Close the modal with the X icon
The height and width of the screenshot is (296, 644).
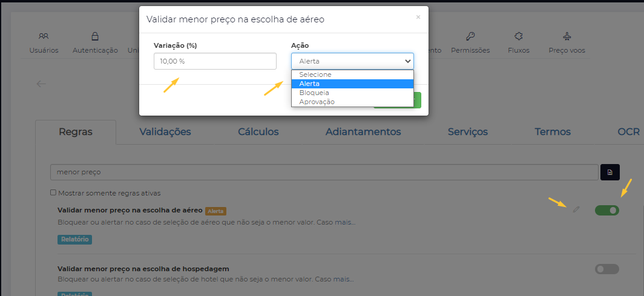418,18
